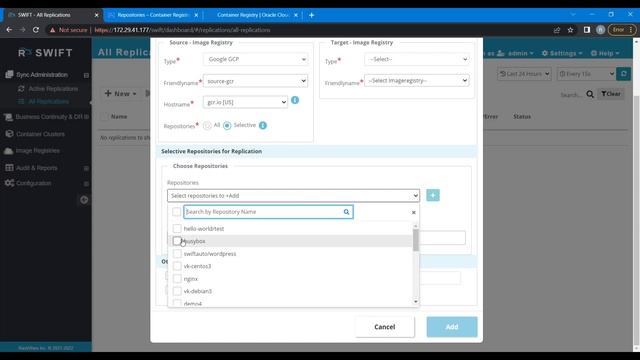Click the Status column header
This screenshot has width=640, height=360.
522,117
